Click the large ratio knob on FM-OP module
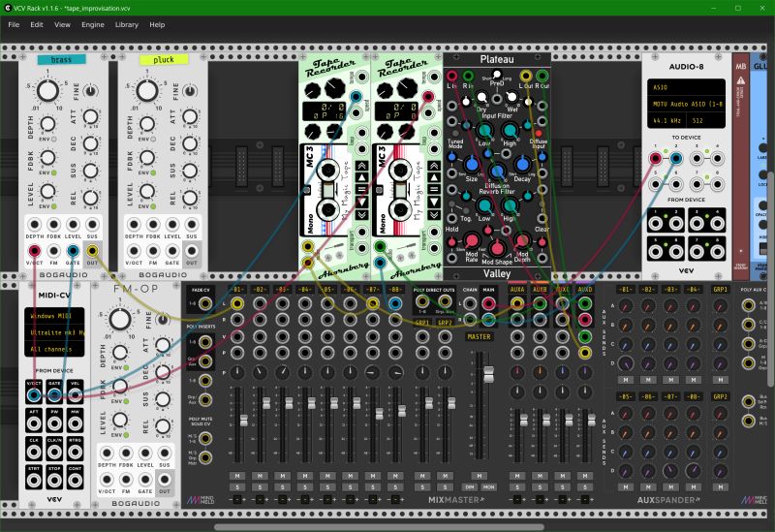The width and height of the screenshot is (775, 532). (120, 320)
